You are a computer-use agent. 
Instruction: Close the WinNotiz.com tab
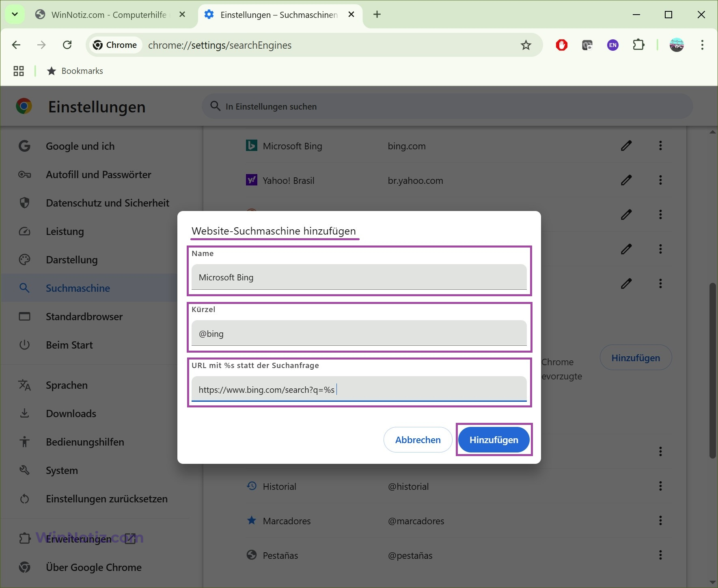pos(182,15)
